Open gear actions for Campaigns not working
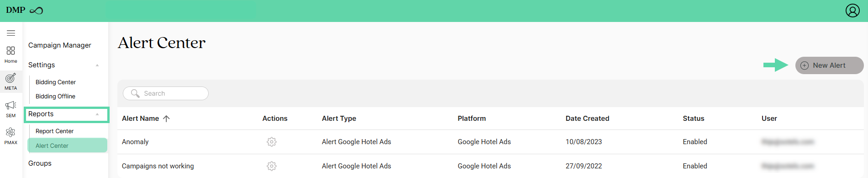The height and width of the screenshot is (178, 868). point(272,166)
